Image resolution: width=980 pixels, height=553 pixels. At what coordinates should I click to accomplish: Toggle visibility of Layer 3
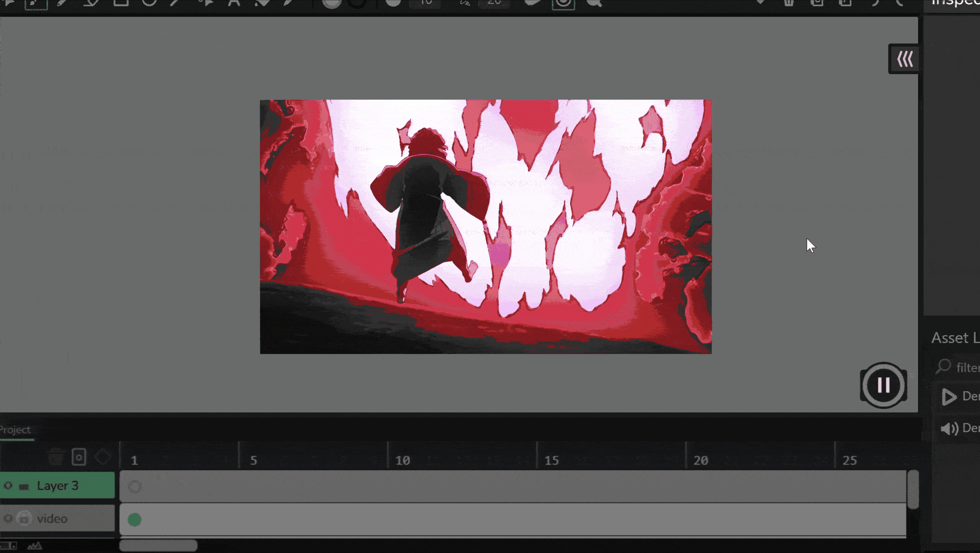[x=8, y=486]
